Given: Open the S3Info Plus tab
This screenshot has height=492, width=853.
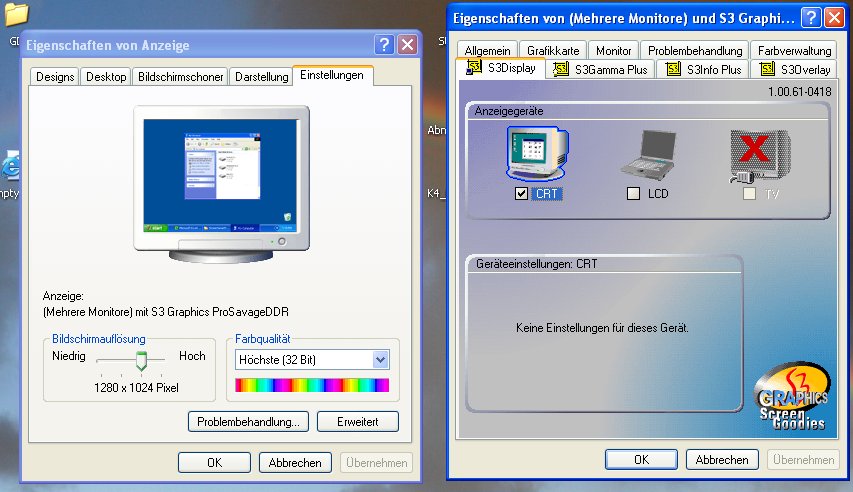Looking at the screenshot, I should (x=704, y=69).
